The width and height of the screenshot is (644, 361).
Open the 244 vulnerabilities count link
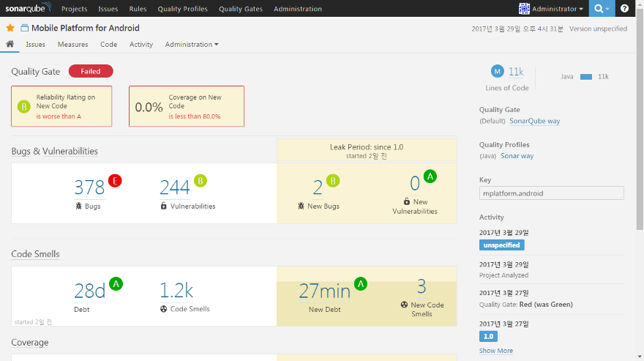coord(175,187)
